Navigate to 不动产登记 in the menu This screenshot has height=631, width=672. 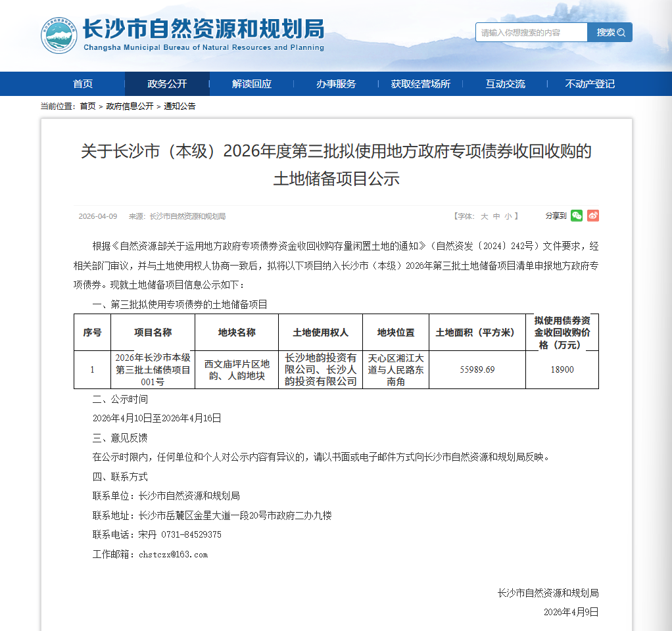[590, 84]
